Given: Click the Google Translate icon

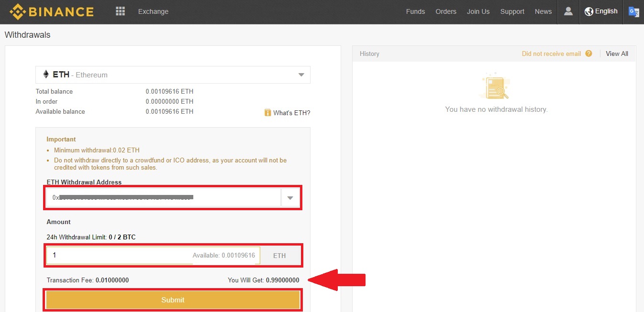Looking at the screenshot, I should [x=633, y=11].
